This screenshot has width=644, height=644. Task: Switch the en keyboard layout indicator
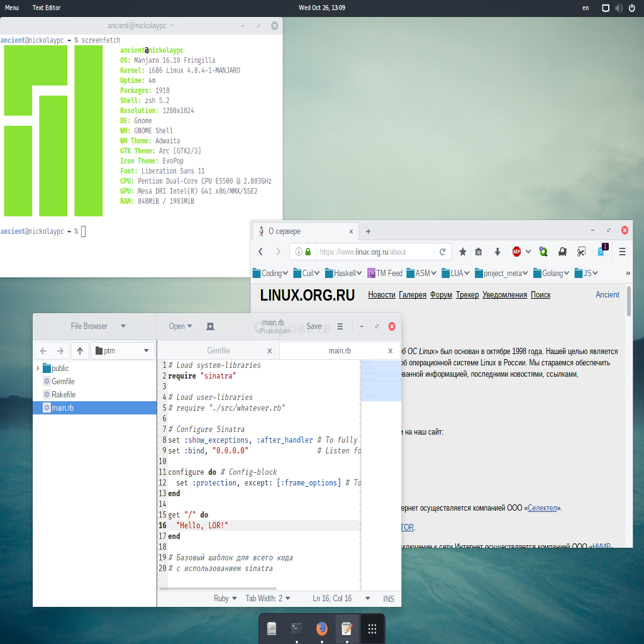[586, 8]
